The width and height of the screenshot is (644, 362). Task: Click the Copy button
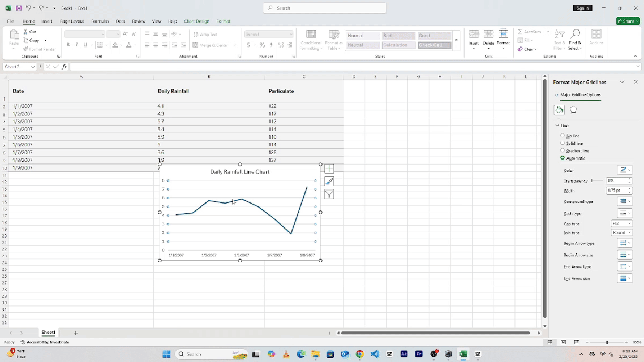[x=32, y=40]
